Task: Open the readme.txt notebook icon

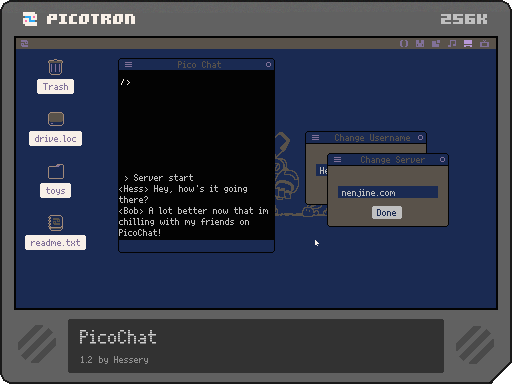Action: coord(55,223)
